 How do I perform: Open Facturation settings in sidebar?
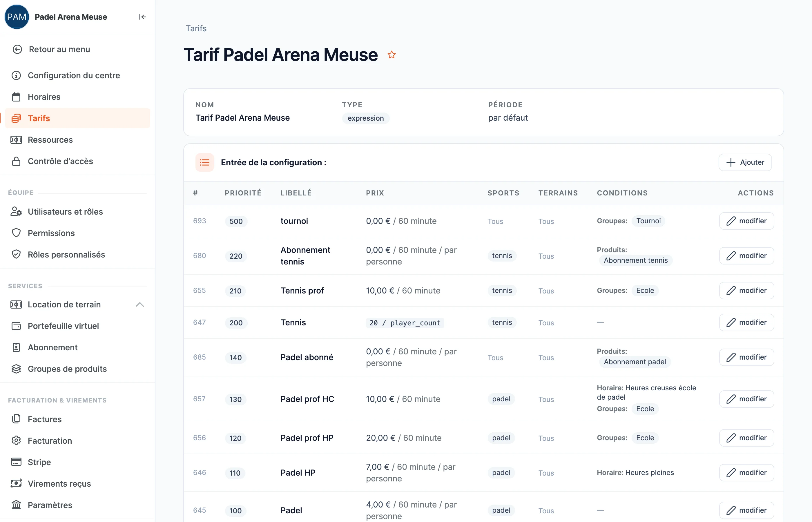click(x=77, y=441)
